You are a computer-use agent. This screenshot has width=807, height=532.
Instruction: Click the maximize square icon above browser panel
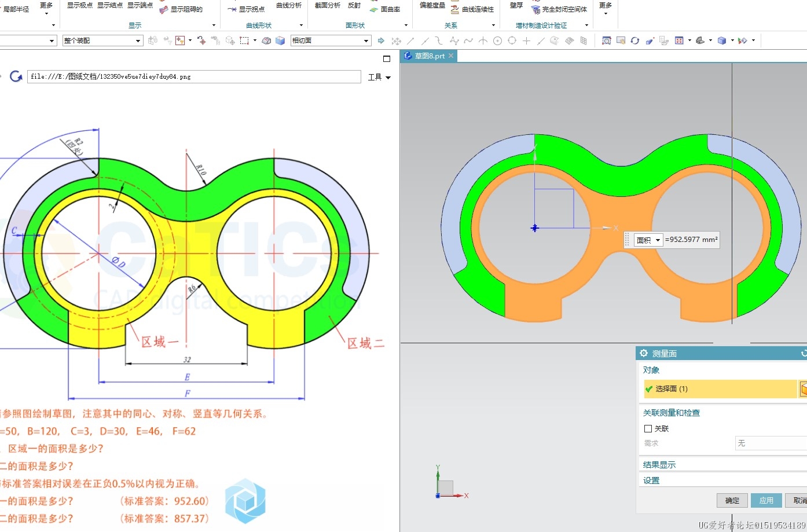pos(387,58)
